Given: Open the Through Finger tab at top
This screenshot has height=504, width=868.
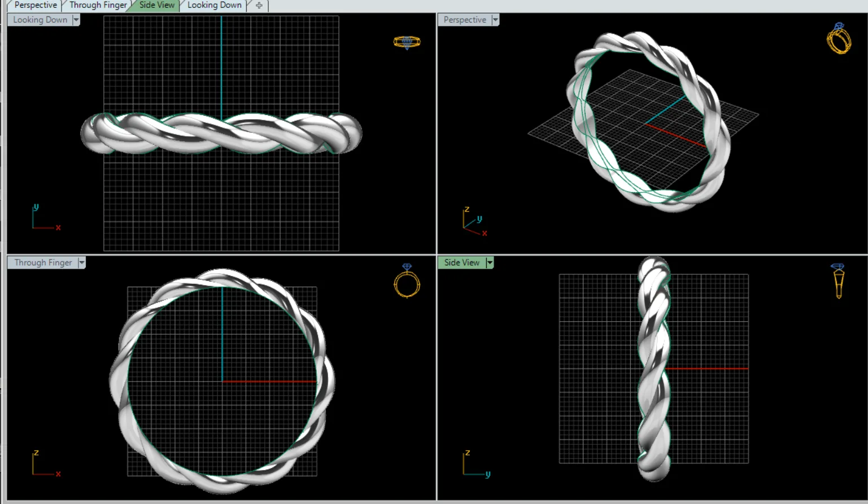Looking at the screenshot, I should coord(97,5).
